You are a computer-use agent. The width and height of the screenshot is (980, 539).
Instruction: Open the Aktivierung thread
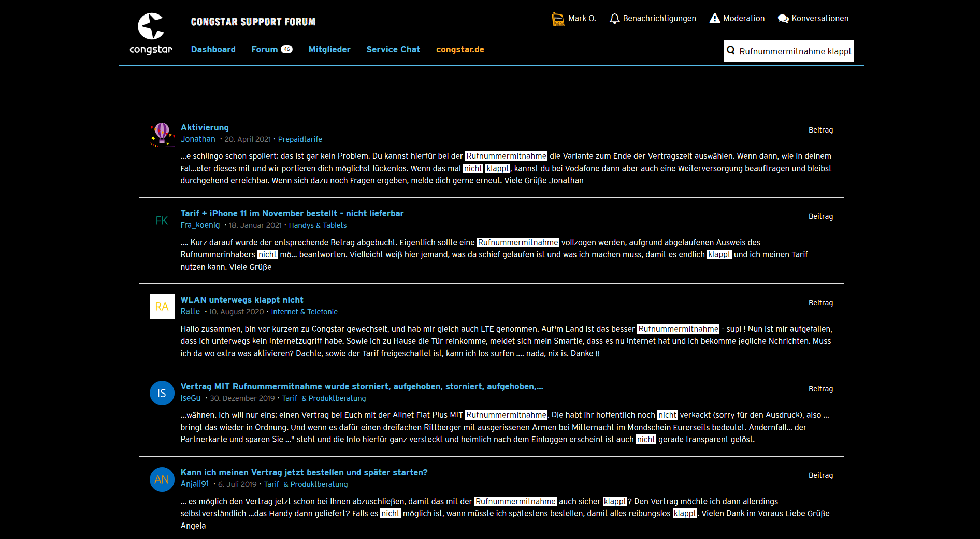click(205, 127)
